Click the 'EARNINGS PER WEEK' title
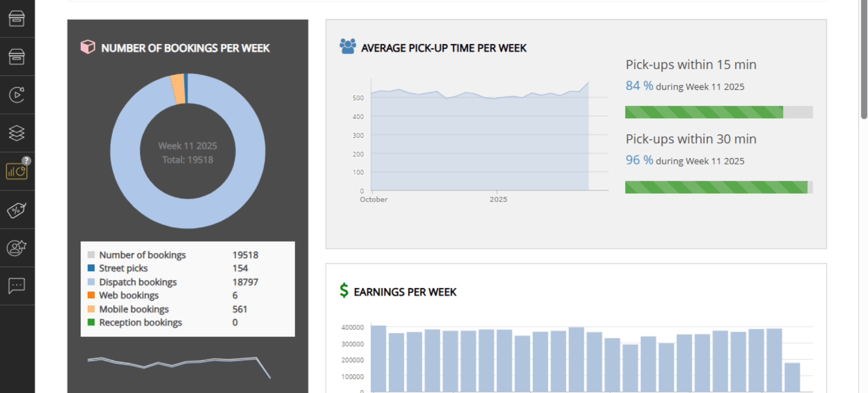Screen dimensions: 868x393 405,292
